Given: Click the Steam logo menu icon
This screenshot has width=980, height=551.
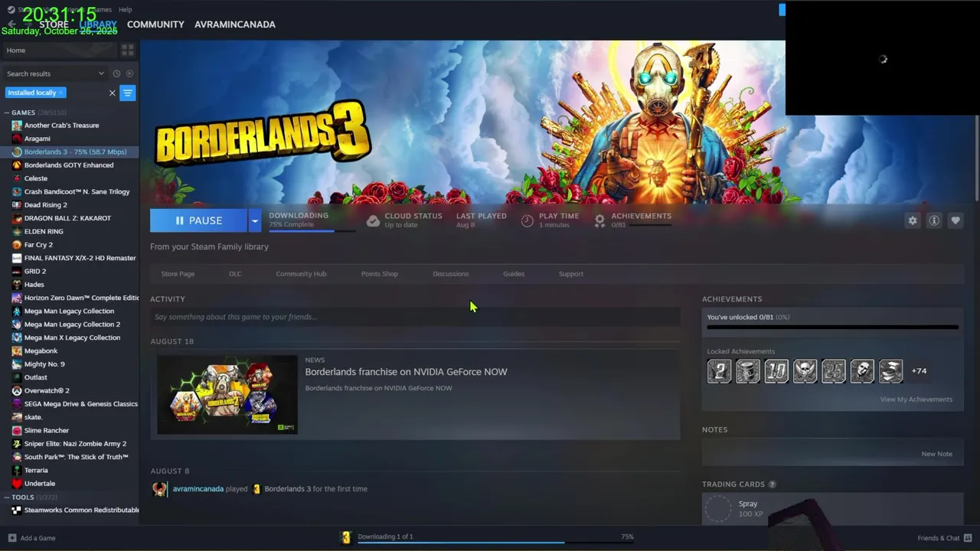Looking at the screenshot, I should click(x=11, y=10).
